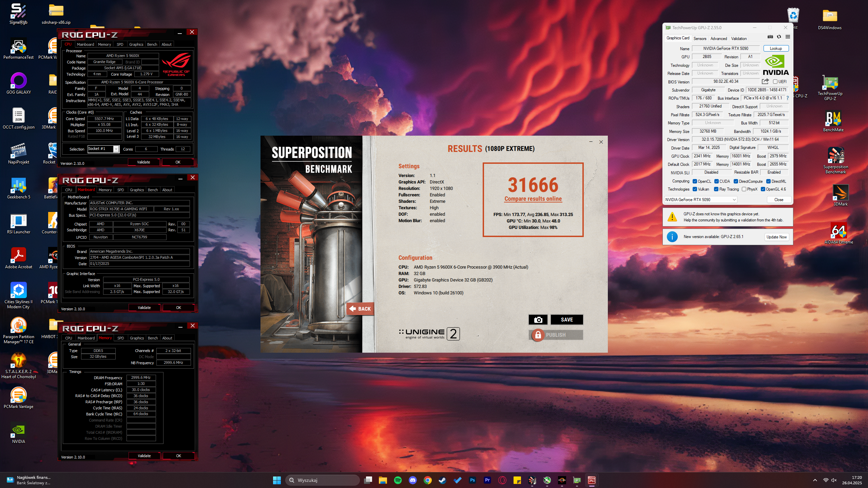Screen dimensions: 868x488
Task: Click Update Now in GPU-Z notification
Action: tap(776, 237)
